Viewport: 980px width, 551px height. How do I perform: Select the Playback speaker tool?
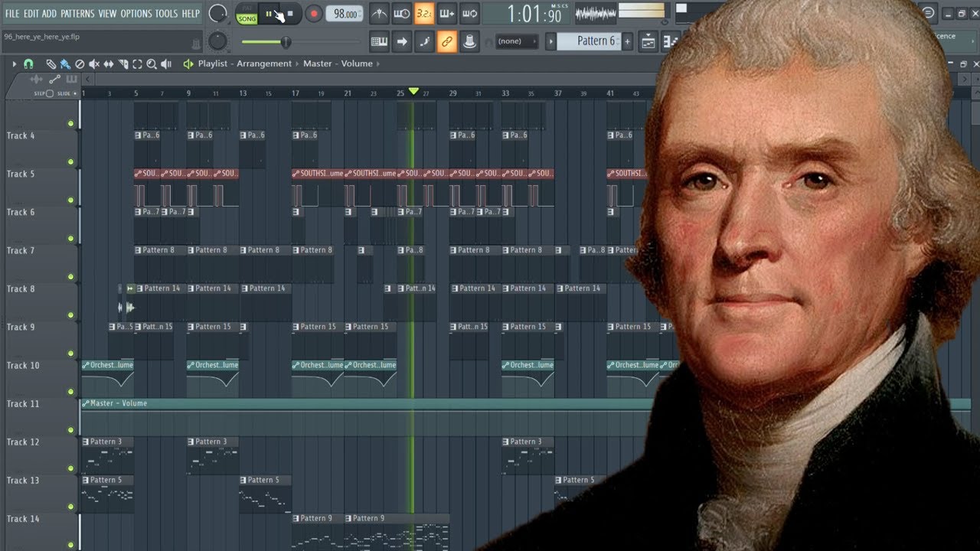166,64
